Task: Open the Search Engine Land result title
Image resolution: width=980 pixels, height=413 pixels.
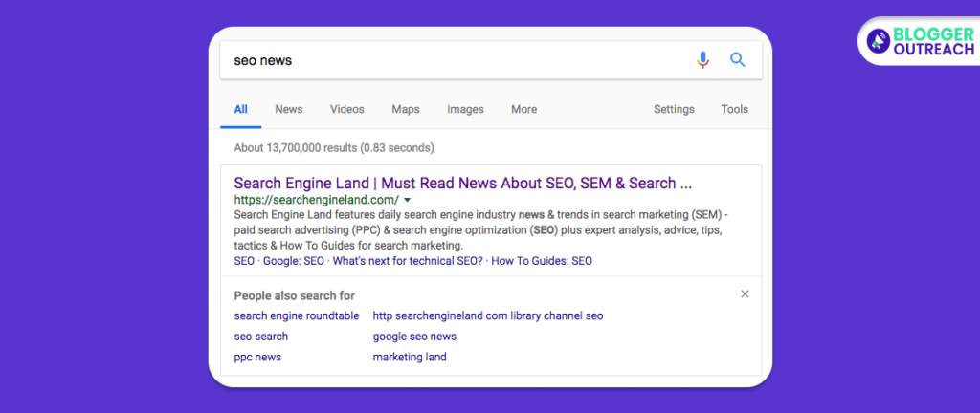Action: pos(462,184)
